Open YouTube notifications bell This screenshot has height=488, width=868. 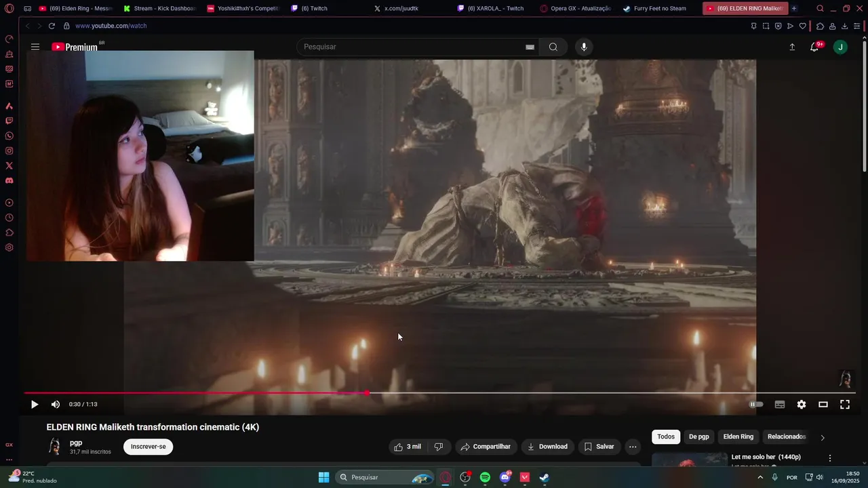[814, 47]
